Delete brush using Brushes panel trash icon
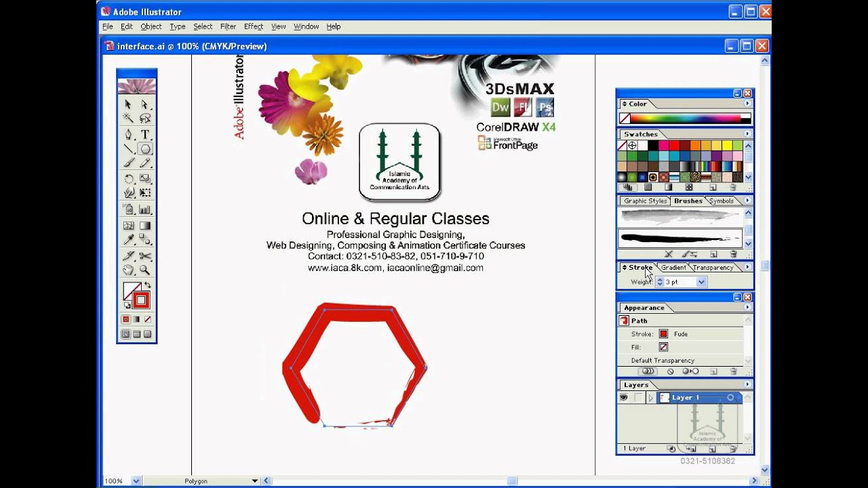 coord(733,254)
